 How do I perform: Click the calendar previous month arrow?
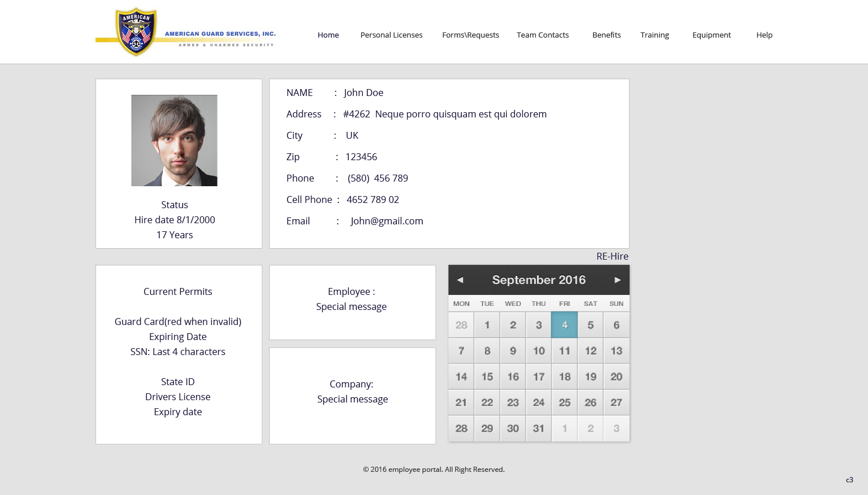tap(461, 280)
